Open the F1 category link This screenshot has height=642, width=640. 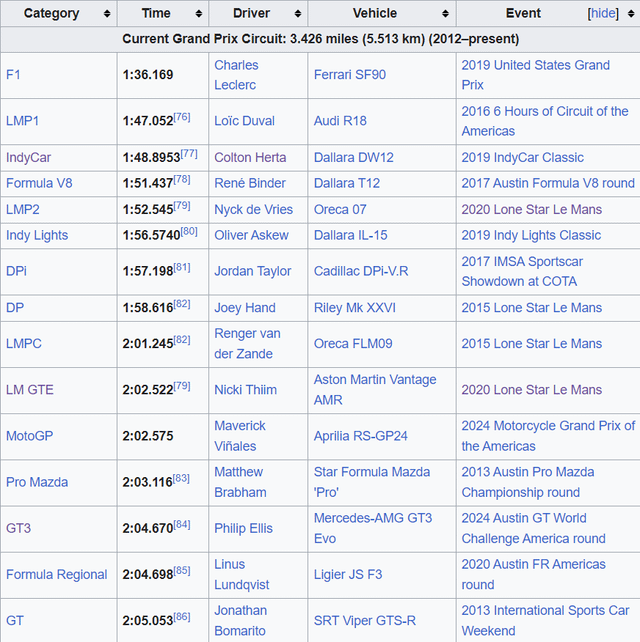pyautogui.click(x=13, y=75)
